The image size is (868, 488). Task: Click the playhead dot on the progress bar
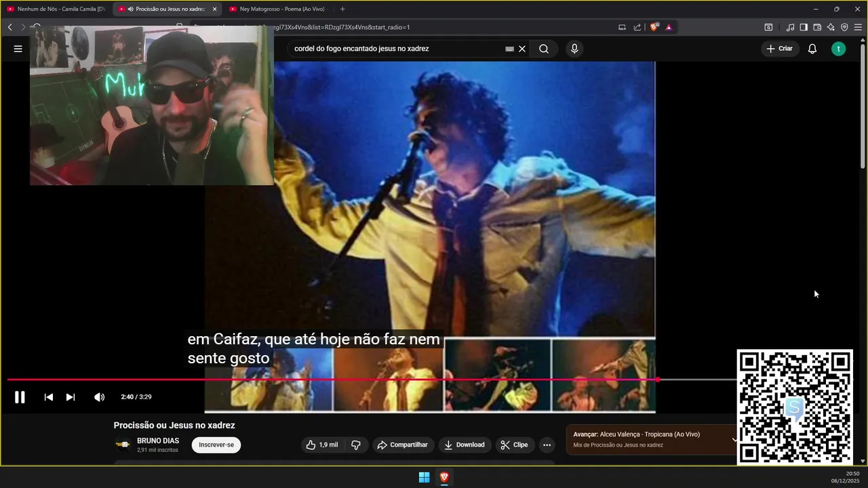pos(658,380)
